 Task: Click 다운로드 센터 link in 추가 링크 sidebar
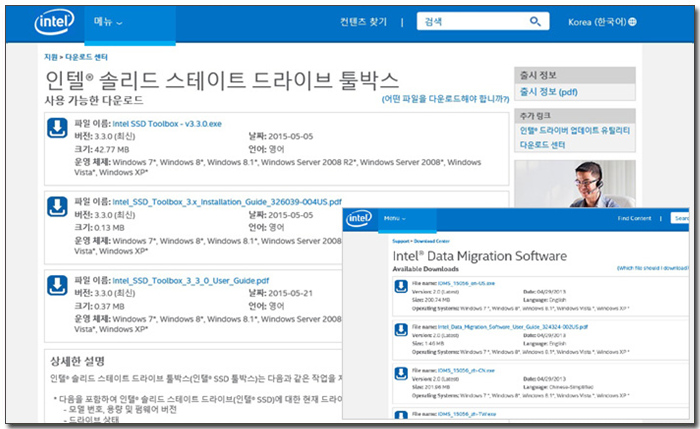coord(542,145)
